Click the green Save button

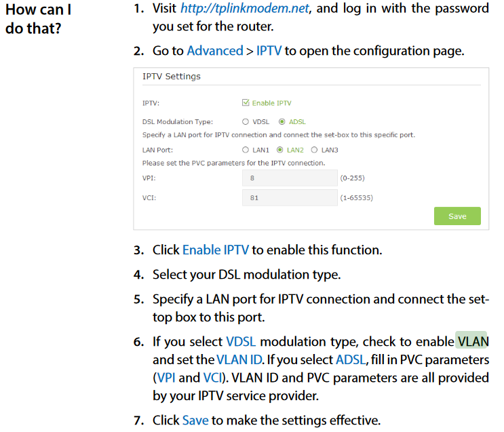457,216
